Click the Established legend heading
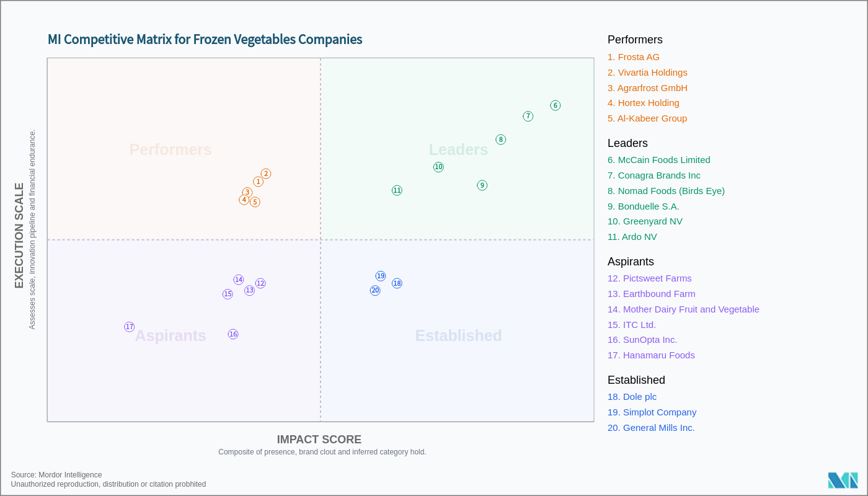 (x=636, y=380)
